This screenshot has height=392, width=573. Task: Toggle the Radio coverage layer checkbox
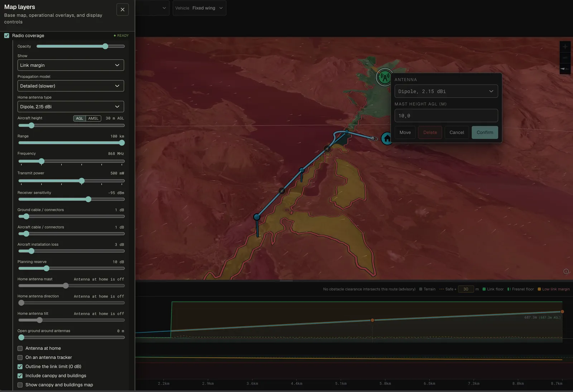[7, 35]
